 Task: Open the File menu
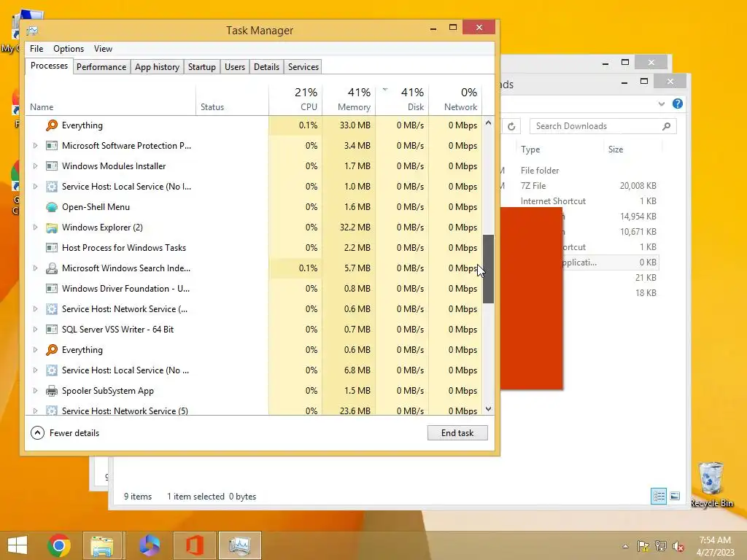36,49
